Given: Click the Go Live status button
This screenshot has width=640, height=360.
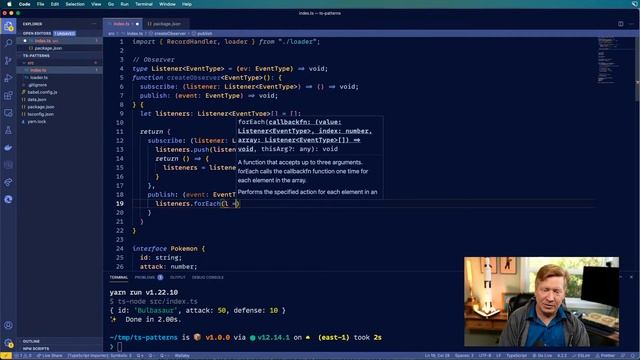Looking at the screenshot, I should pos(542,356).
